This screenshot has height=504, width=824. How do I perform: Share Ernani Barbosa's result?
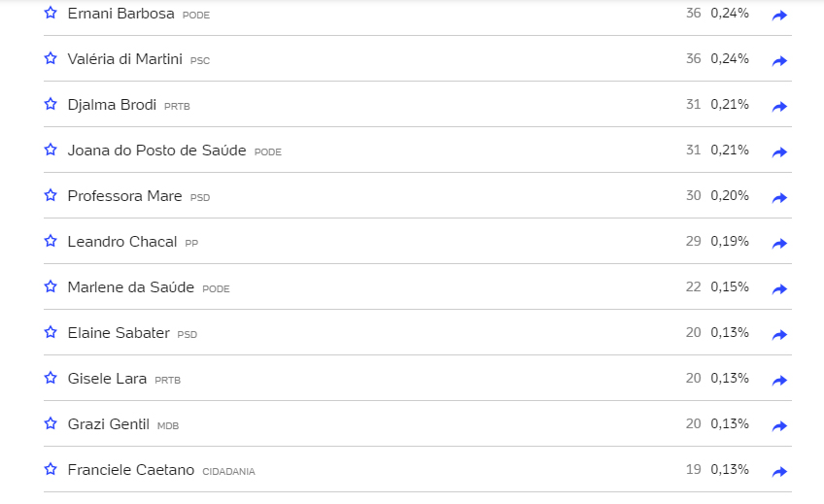coord(779,16)
